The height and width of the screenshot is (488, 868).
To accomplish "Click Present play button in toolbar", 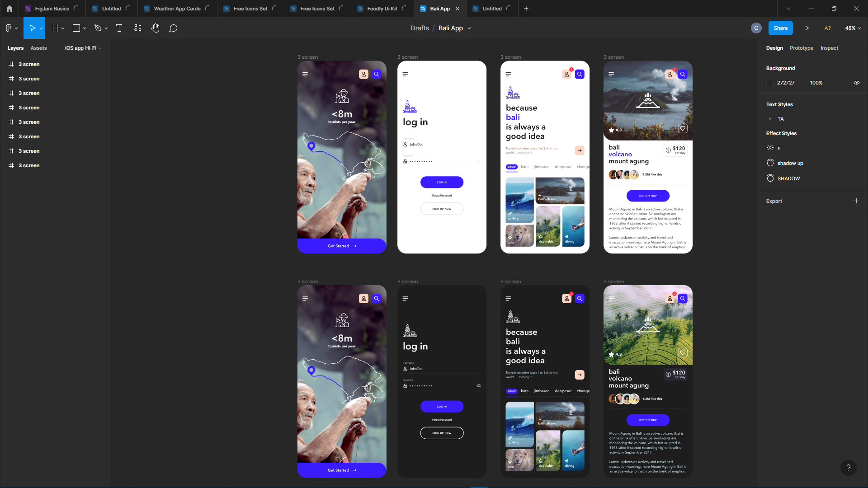I will (x=807, y=28).
